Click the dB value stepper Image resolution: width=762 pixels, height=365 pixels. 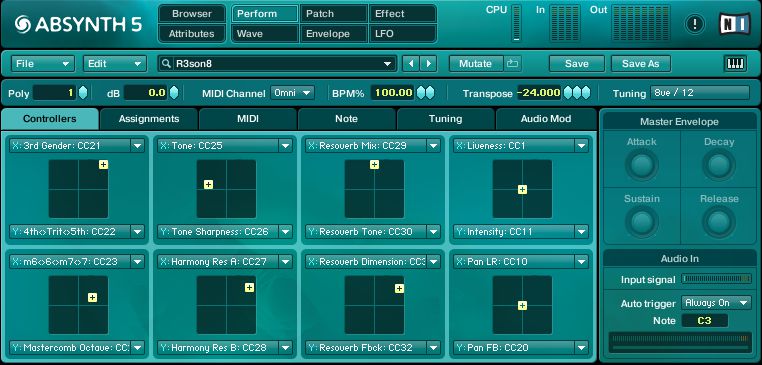point(173,92)
